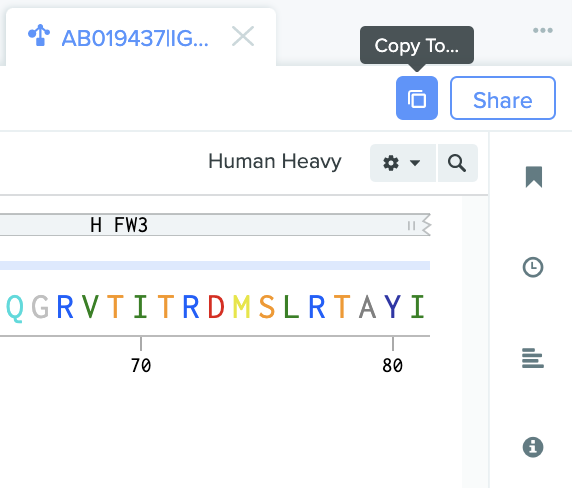This screenshot has width=572, height=488.
Task: Open the bookmark panel icon
Action: pos(534,177)
